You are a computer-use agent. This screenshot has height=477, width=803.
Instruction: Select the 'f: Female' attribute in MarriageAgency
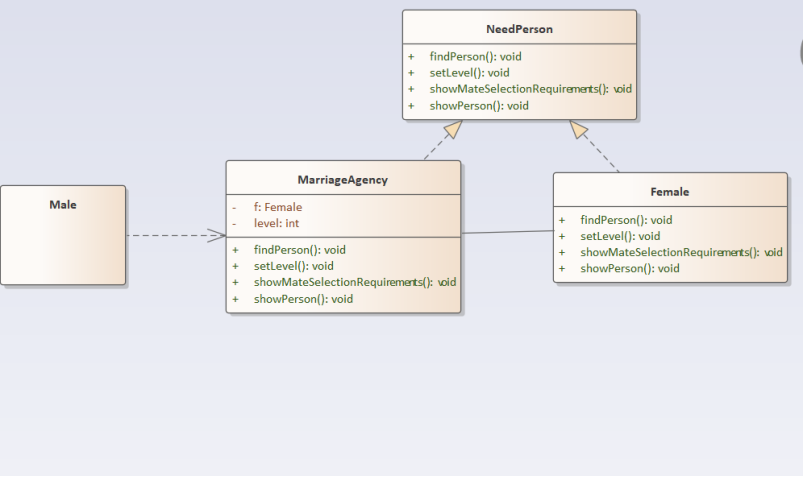tap(278, 207)
